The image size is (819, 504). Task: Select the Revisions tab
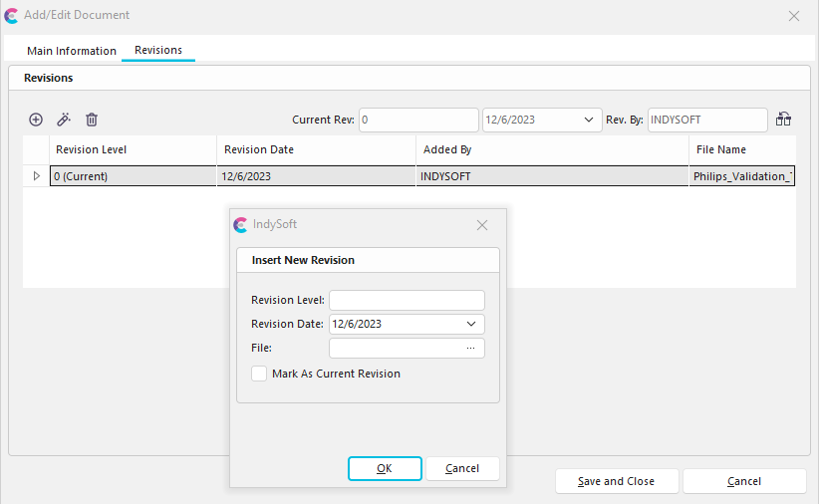click(x=158, y=50)
